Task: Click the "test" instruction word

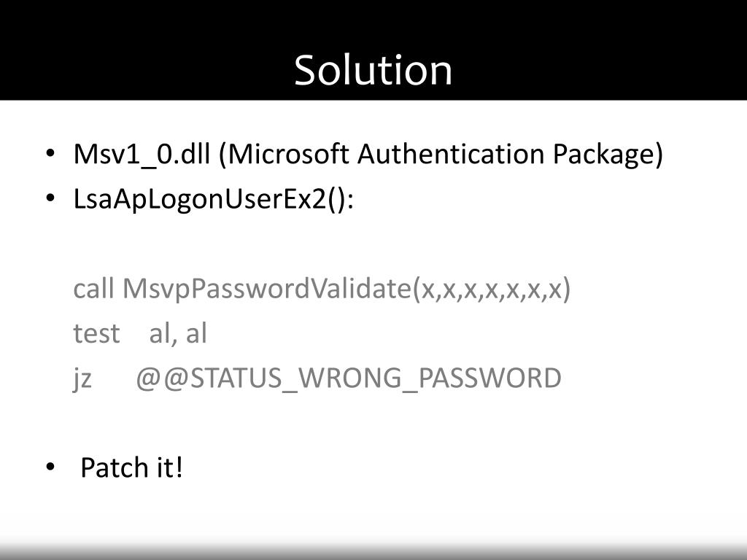Action: 96,333
